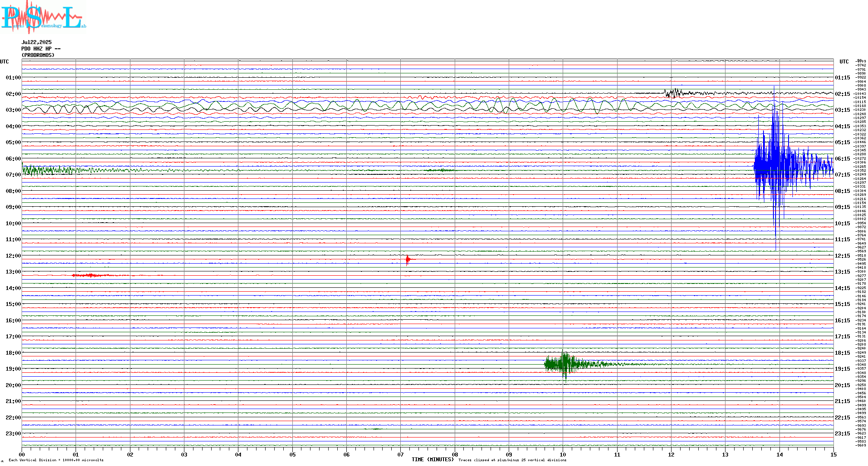Image resolution: width=868 pixels, height=466 pixels.
Task: Click the minute axis label '00'
Action: click(22, 454)
